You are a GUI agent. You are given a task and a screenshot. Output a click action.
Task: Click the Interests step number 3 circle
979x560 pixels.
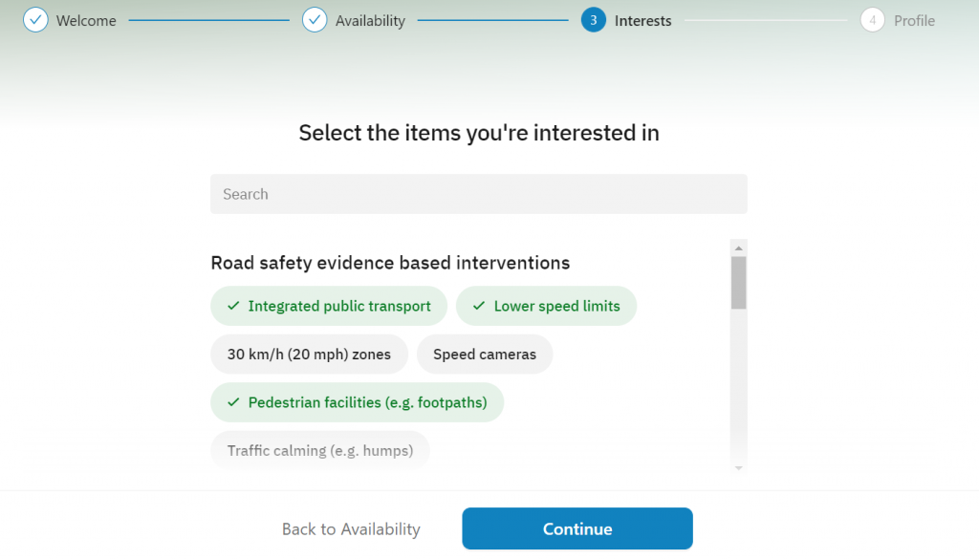coord(593,20)
